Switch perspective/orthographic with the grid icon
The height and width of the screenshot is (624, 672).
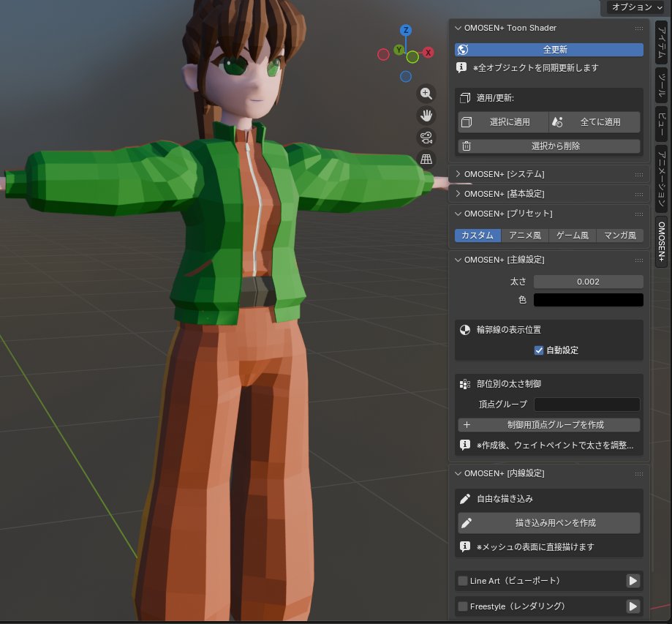[426, 159]
